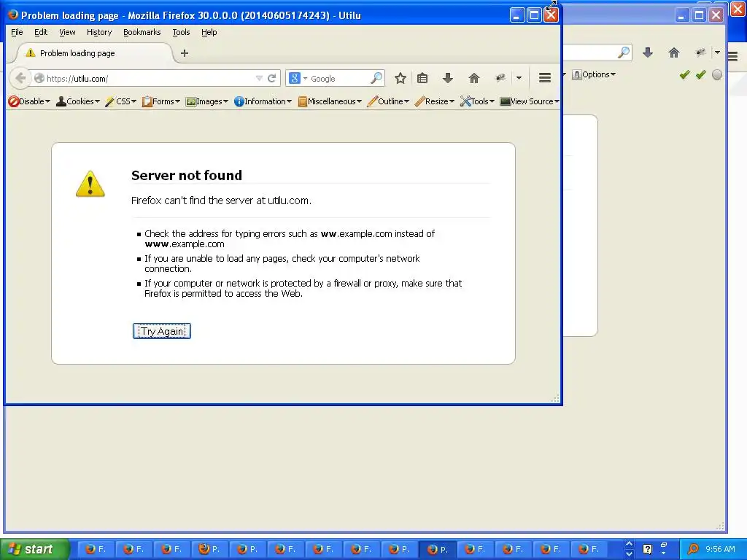Image resolution: width=747 pixels, height=560 pixels.
Task: Go to Home page in front window
Action: (x=474, y=78)
